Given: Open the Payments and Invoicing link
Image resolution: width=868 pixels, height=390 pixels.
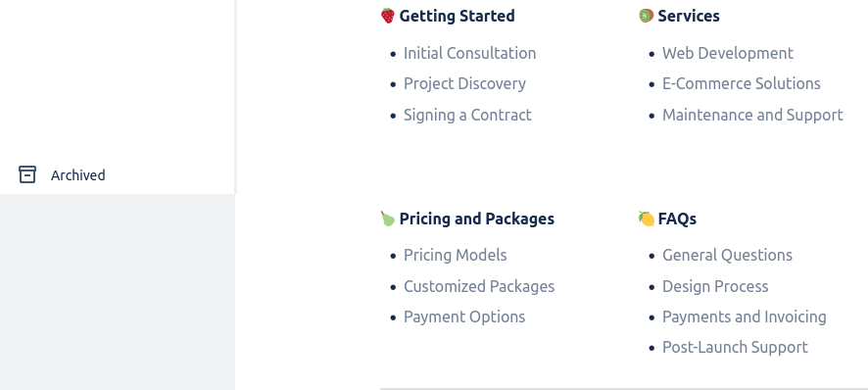Looking at the screenshot, I should click(x=744, y=317).
